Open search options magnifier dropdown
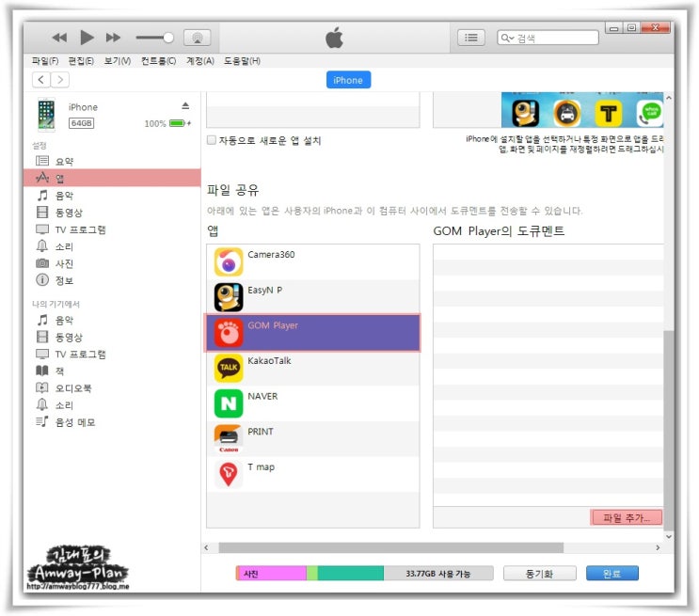Screen dimensions: 699x616 pyautogui.click(x=507, y=38)
